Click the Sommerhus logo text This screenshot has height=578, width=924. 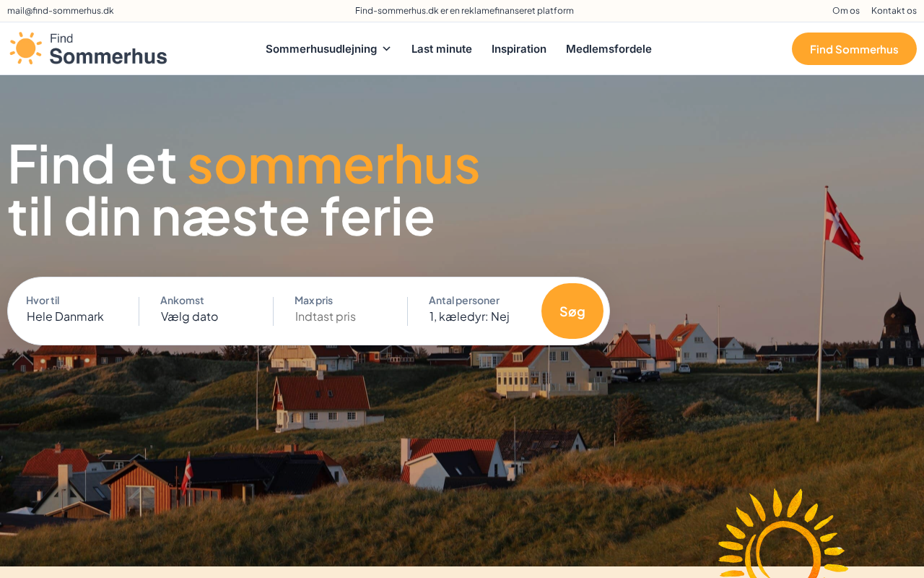pos(108,56)
